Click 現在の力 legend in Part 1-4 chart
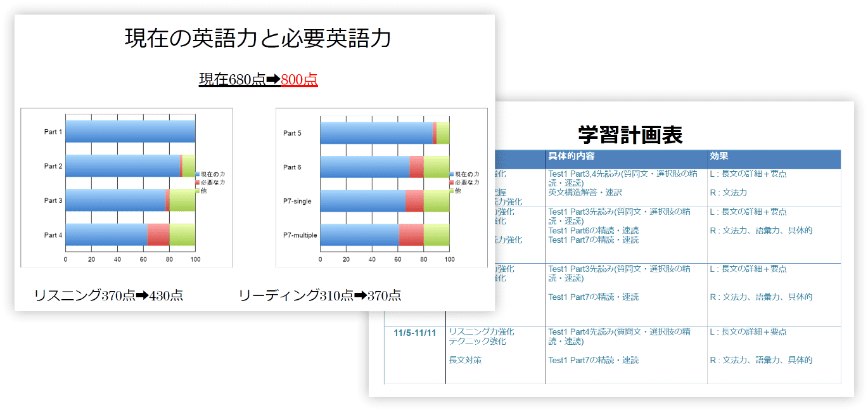The width and height of the screenshot is (868, 412). [210, 174]
